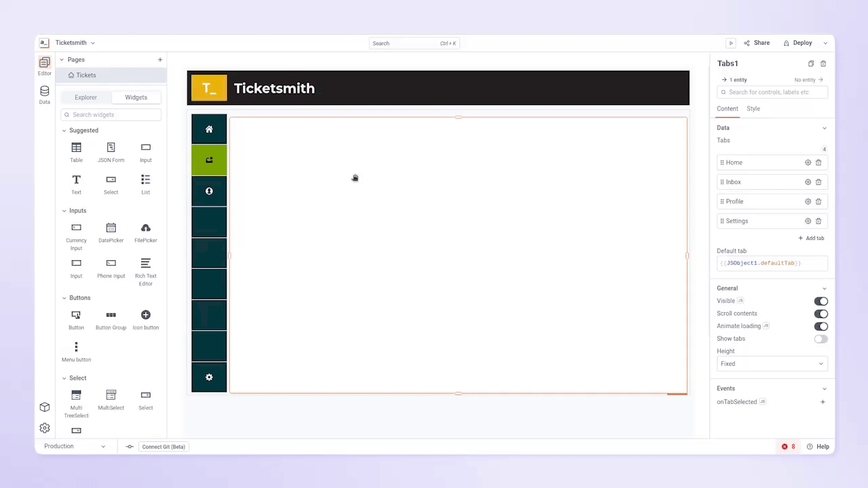868x488 pixels.
Task: Open the Data section in the left sidebar
Action: coord(44,94)
